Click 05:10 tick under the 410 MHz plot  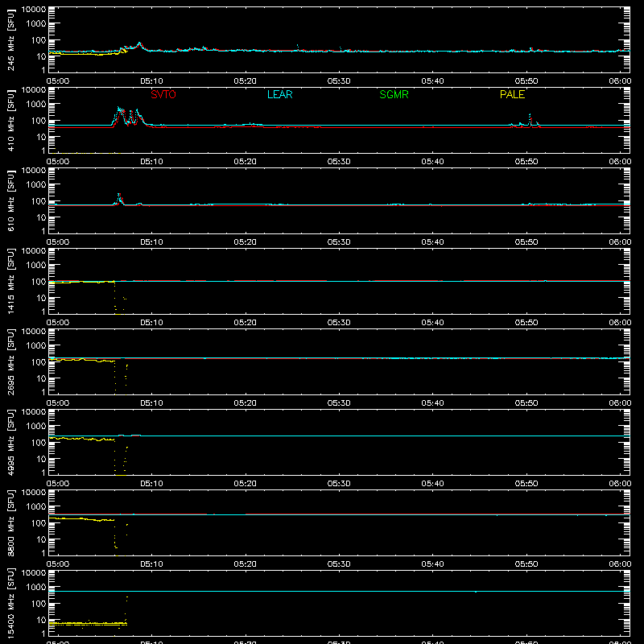(x=151, y=162)
